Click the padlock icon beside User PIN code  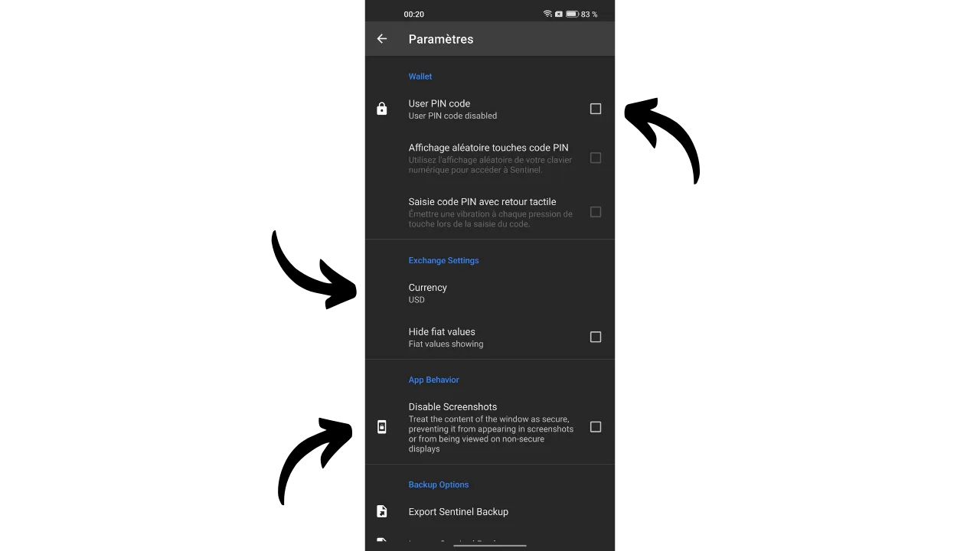coord(382,109)
